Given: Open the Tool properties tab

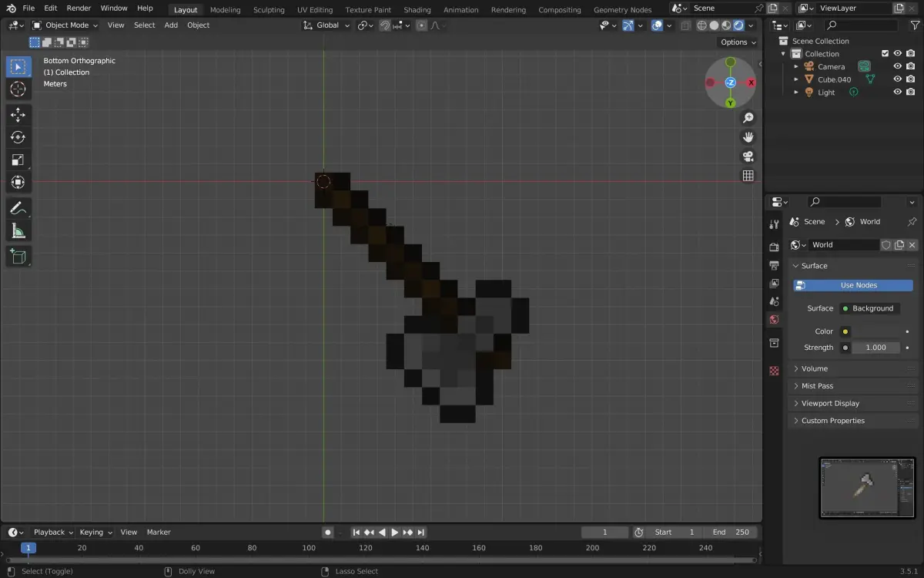Looking at the screenshot, I should coord(774,223).
